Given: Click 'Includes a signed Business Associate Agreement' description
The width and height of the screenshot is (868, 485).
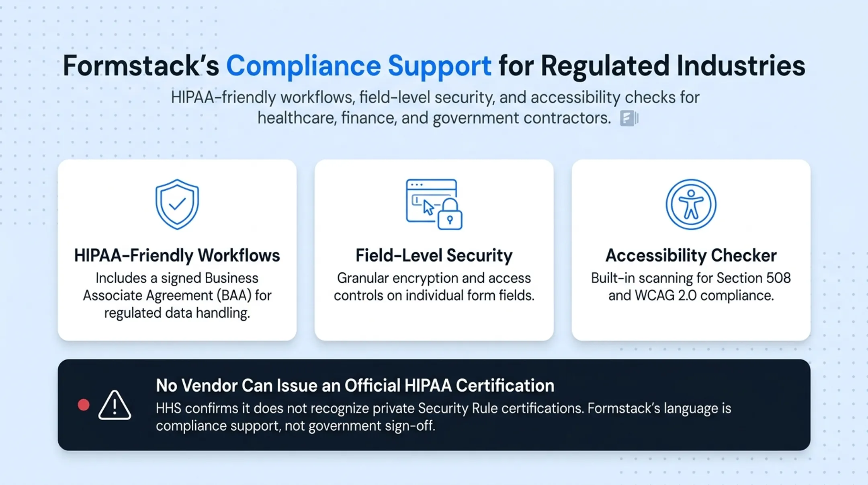Looking at the screenshot, I should 177,295.
